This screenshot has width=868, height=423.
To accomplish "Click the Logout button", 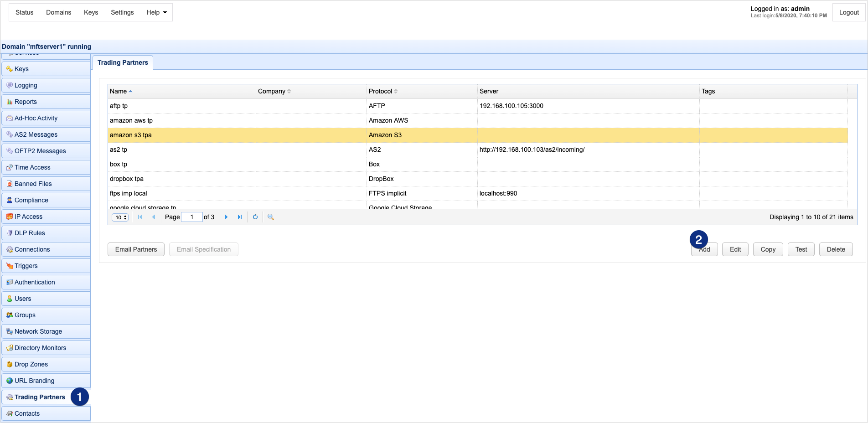I will coord(849,12).
